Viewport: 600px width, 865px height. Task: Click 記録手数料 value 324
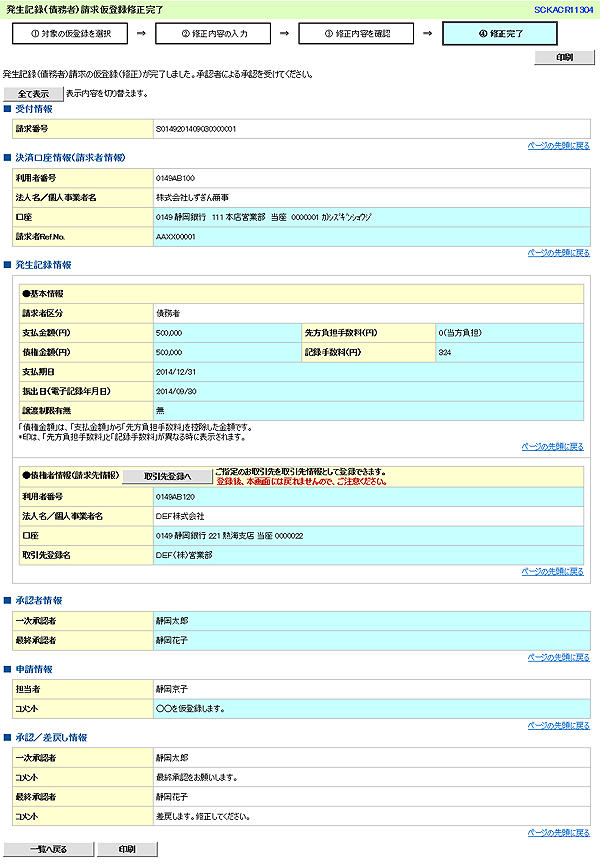[444, 353]
